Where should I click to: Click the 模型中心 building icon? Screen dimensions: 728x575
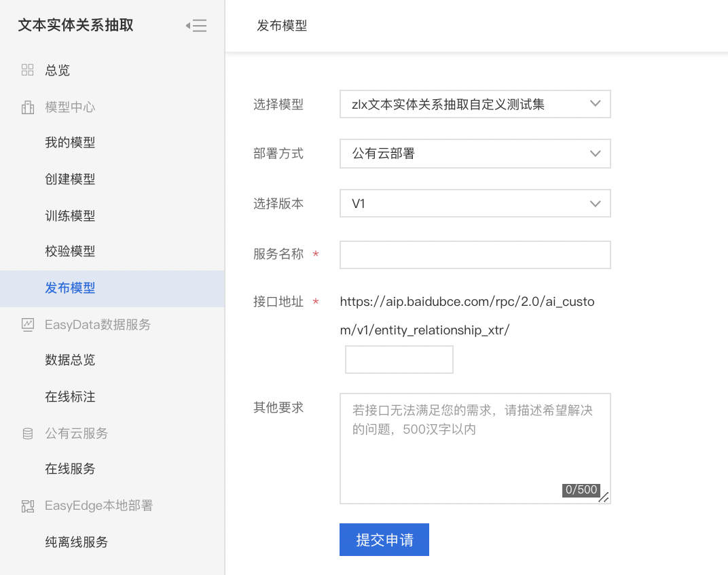pyautogui.click(x=27, y=107)
